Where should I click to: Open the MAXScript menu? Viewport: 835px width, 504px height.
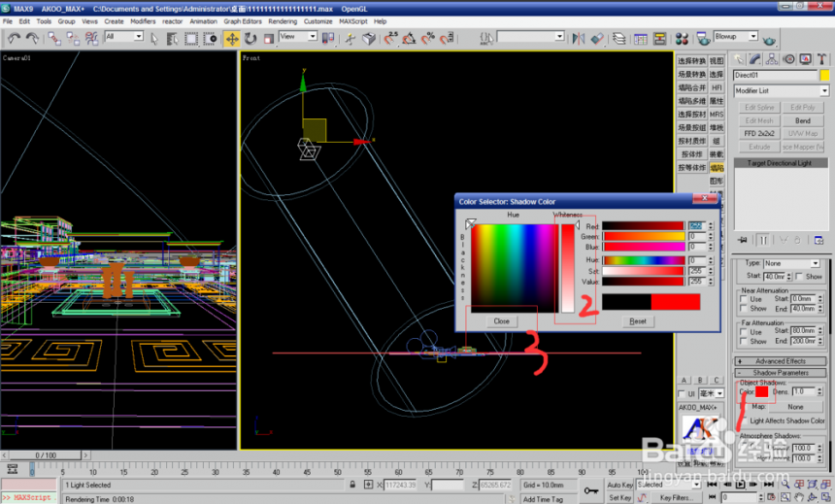(x=353, y=21)
